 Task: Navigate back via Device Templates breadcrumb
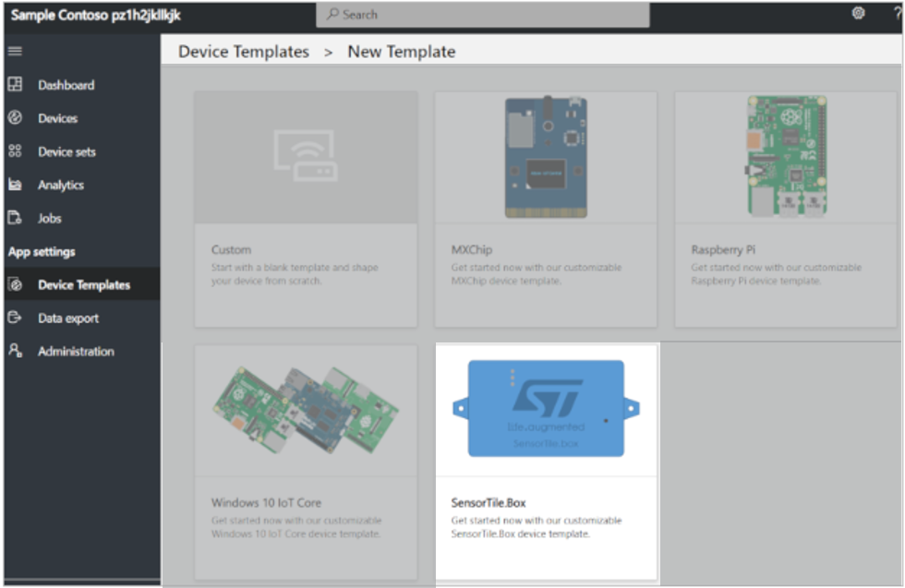244,52
